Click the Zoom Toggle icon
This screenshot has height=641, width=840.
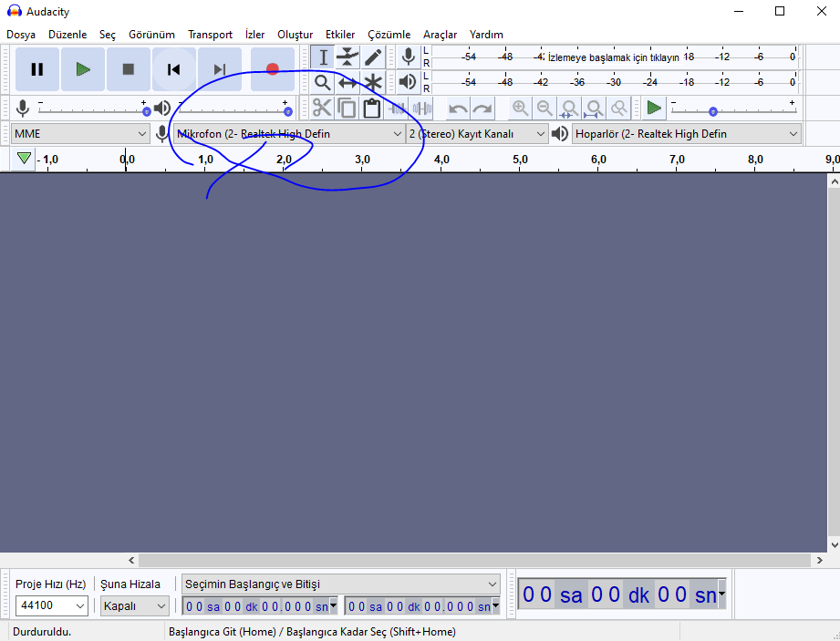(619, 109)
